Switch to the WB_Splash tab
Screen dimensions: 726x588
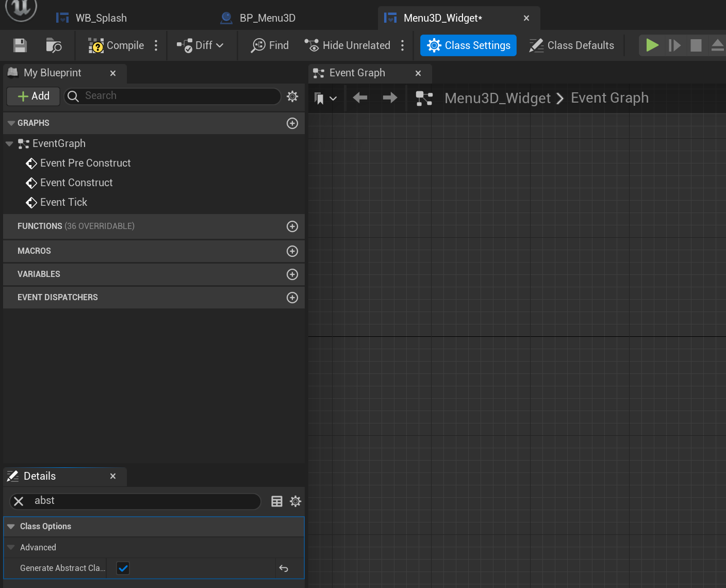click(x=101, y=18)
